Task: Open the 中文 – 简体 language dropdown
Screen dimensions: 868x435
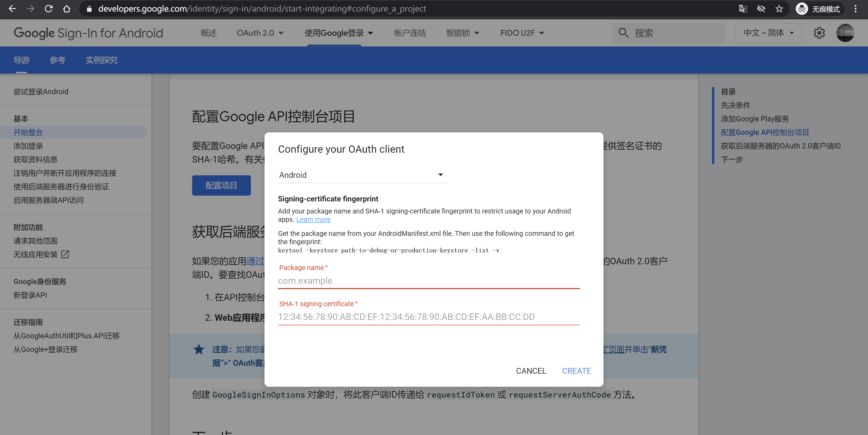Action: (768, 33)
